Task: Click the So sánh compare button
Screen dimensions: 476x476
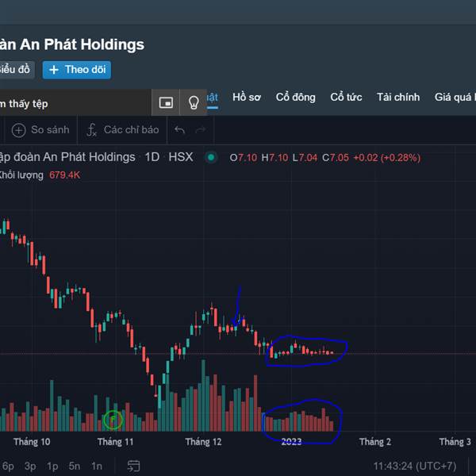Action: tap(40, 130)
